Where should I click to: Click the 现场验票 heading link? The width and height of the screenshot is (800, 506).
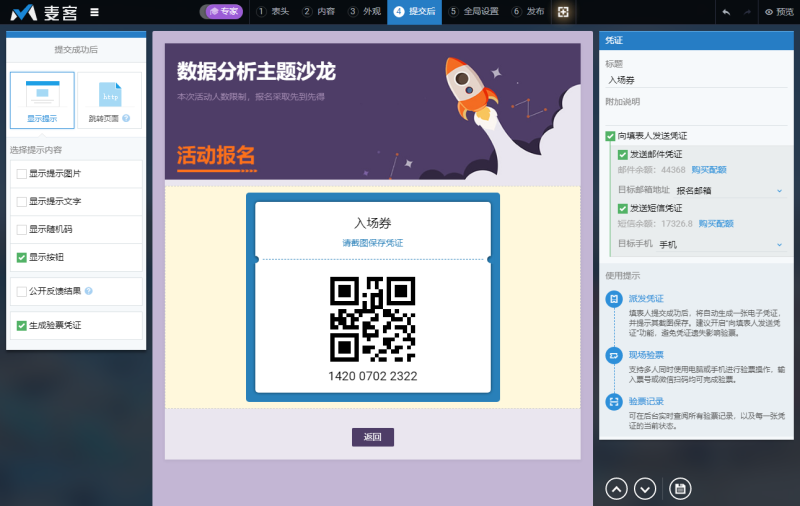(646, 355)
